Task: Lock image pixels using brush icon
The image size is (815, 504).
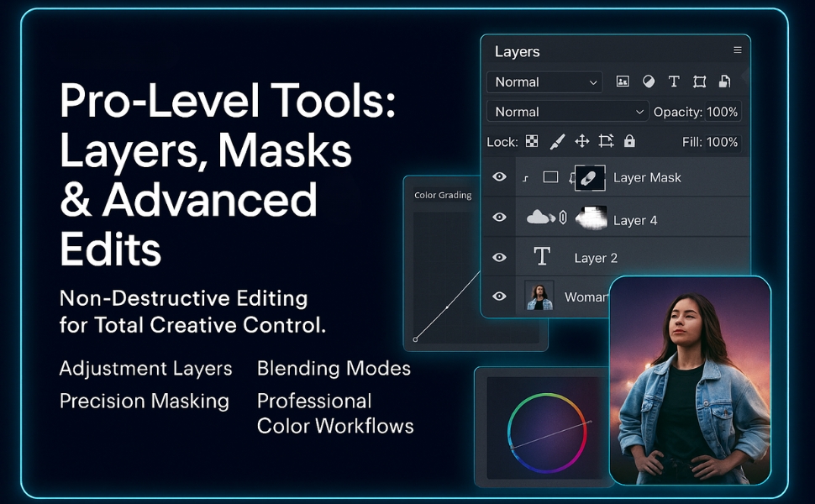Action: click(557, 142)
